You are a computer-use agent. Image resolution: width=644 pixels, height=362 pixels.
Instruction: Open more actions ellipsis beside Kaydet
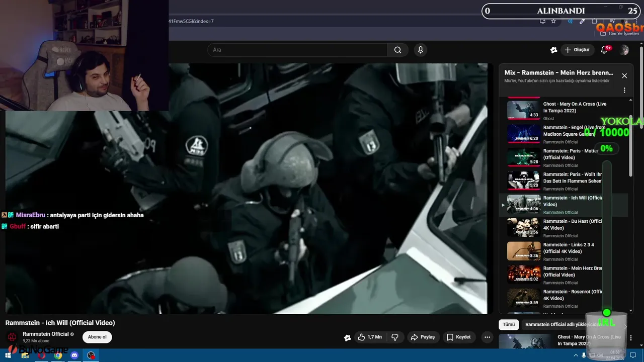[487, 337]
